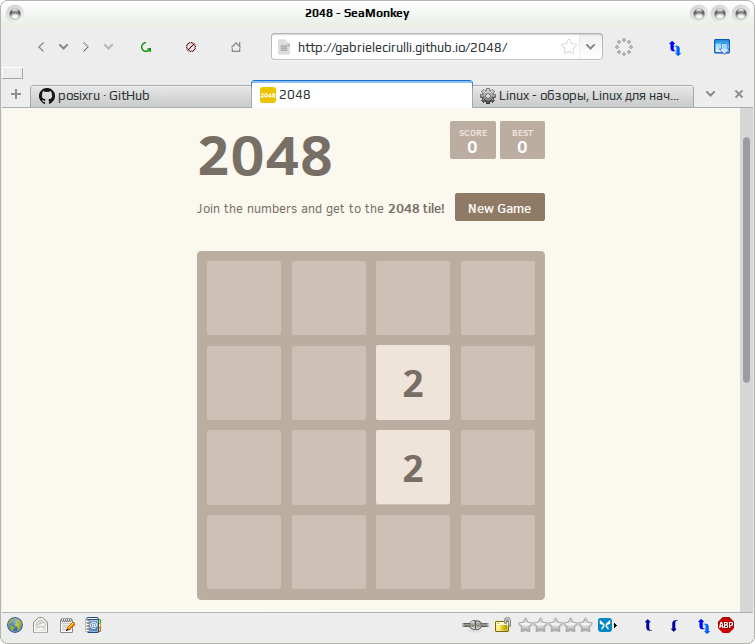List all tabs with the chevron
The width and height of the screenshot is (755, 644).
tap(710, 94)
